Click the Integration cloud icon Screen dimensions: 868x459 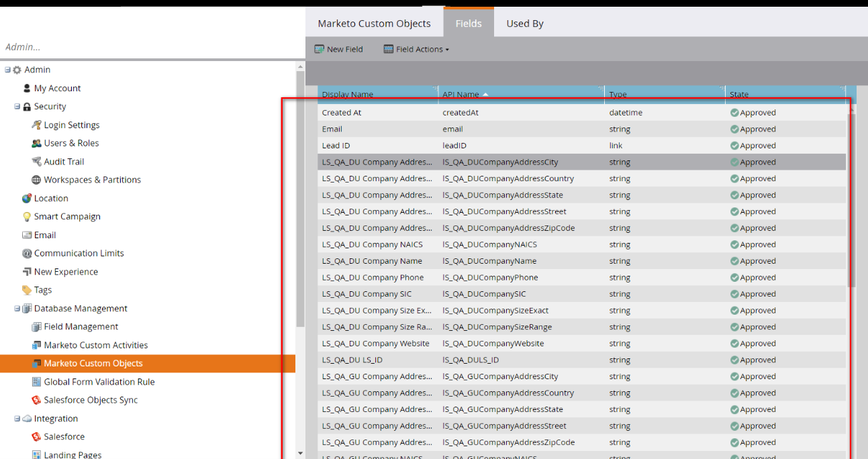click(x=27, y=419)
